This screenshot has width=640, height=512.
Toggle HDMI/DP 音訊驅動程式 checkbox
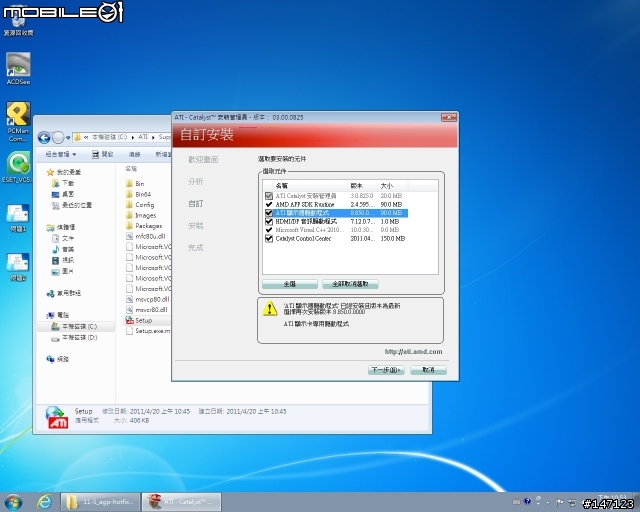click(x=269, y=221)
